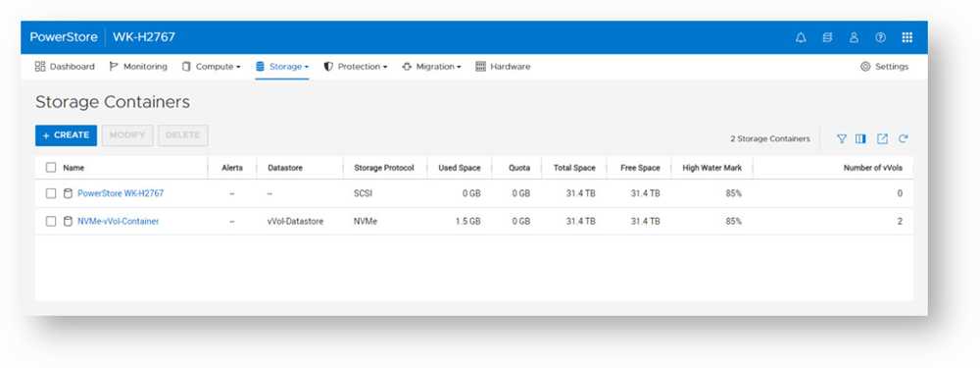Go to the Dashboard tab

tap(65, 67)
